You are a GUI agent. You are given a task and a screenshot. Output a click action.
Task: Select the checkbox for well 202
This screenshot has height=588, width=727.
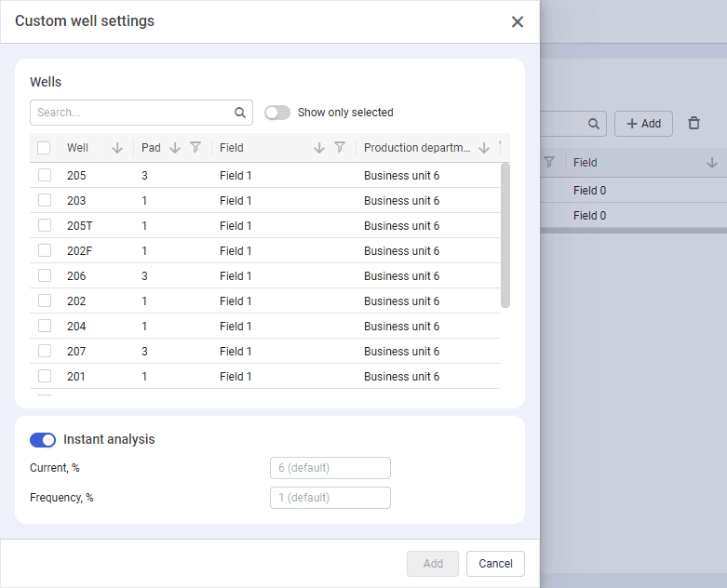45,301
